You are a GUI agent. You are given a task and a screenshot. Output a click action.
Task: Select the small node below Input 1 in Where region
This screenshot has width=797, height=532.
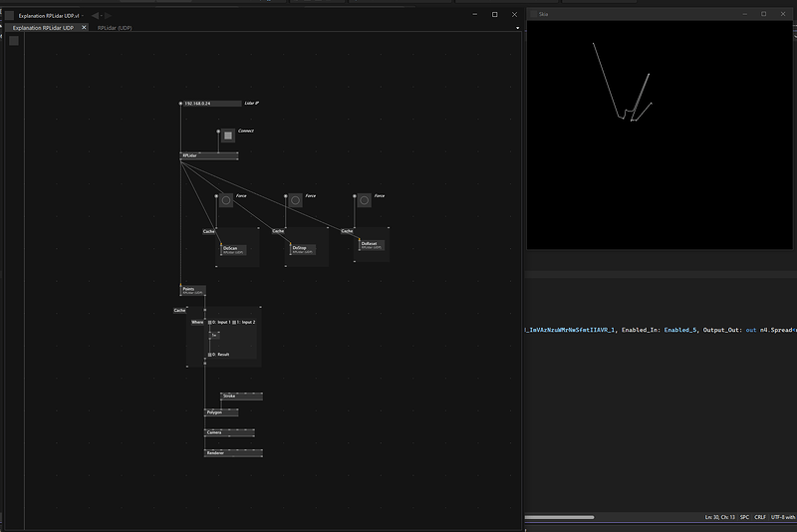tap(214, 336)
